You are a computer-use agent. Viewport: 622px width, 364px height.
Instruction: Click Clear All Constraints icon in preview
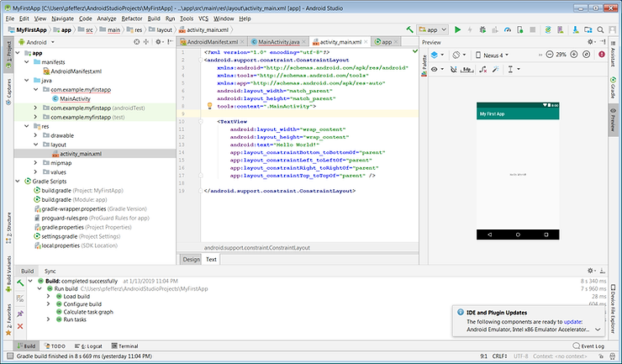482,70
